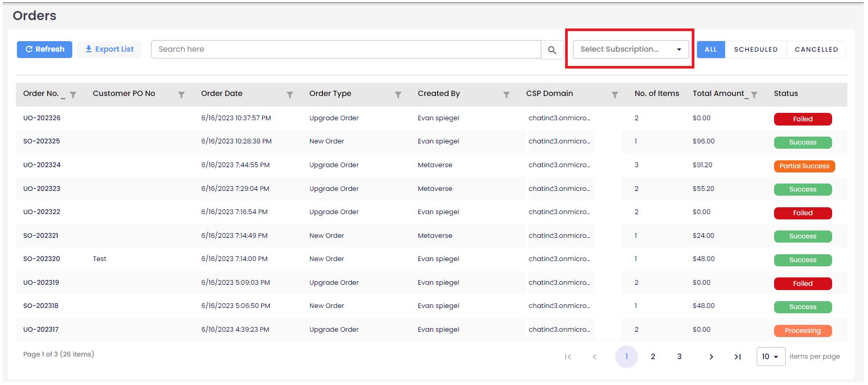
Task: Switch to the CANCELLED tab
Action: click(816, 50)
